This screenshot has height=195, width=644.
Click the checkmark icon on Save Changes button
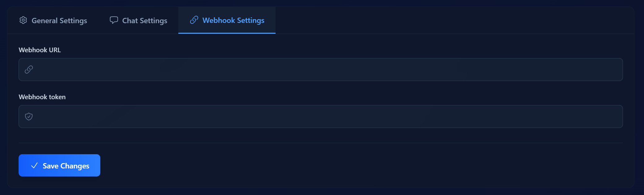34,166
